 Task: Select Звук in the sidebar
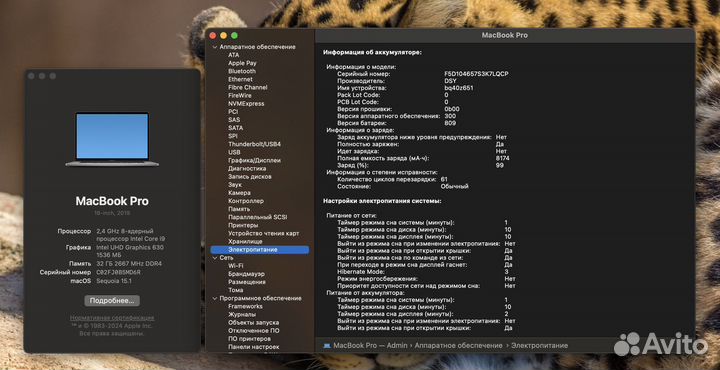point(235,185)
